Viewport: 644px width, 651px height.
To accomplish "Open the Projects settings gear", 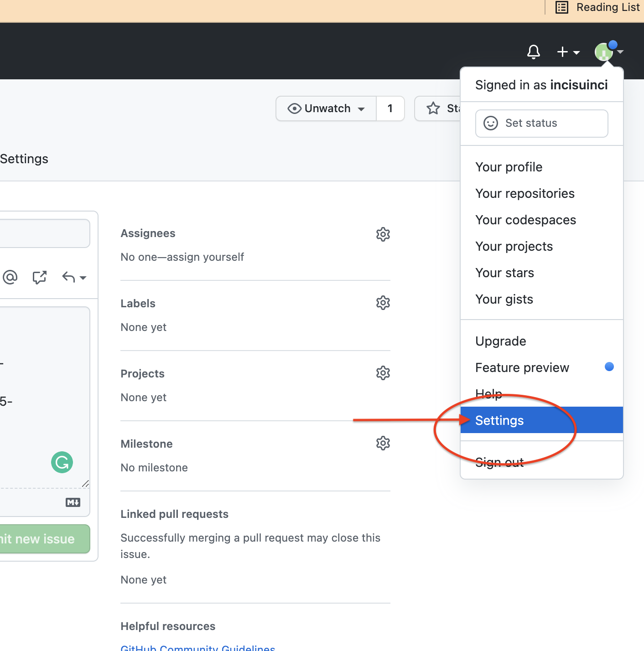I will point(383,373).
